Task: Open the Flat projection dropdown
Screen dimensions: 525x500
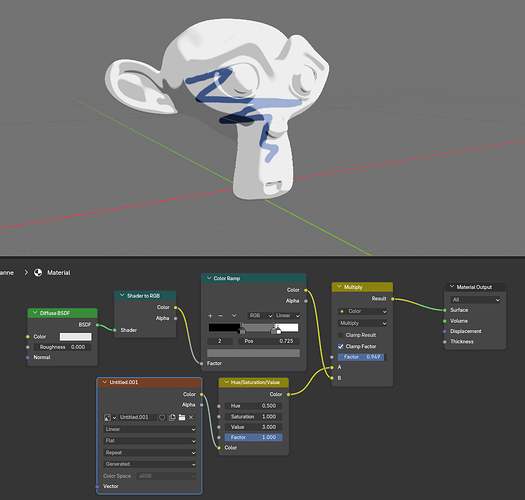Action: (x=150, y=441)
